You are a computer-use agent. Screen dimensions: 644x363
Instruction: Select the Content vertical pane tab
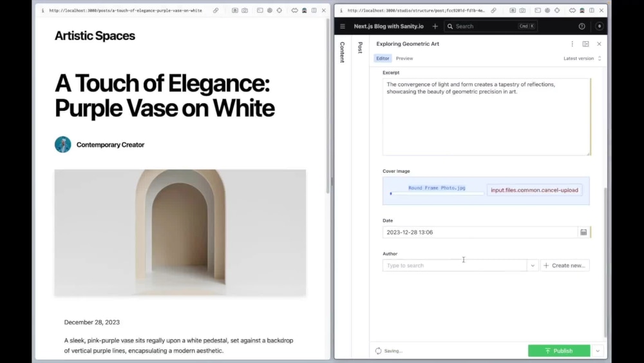click(342, 52)
